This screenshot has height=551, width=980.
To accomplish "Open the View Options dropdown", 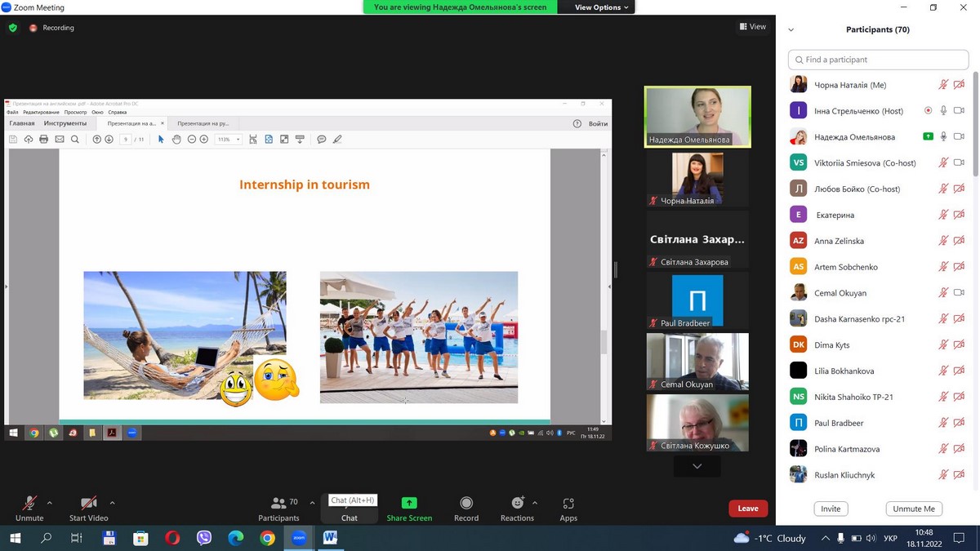I will pyautogui.click(x=602, y=7).
